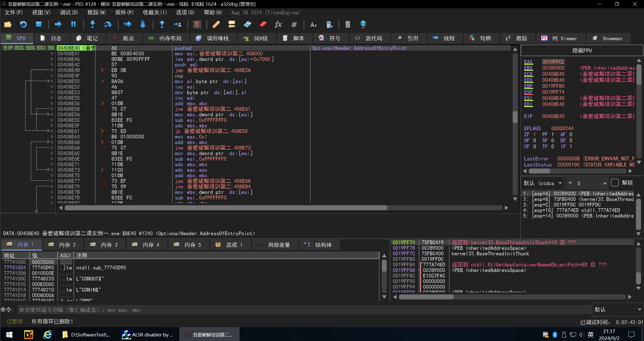644x341 pixels.
Task: Toggle the SF flag value
Action: (553, 141)
